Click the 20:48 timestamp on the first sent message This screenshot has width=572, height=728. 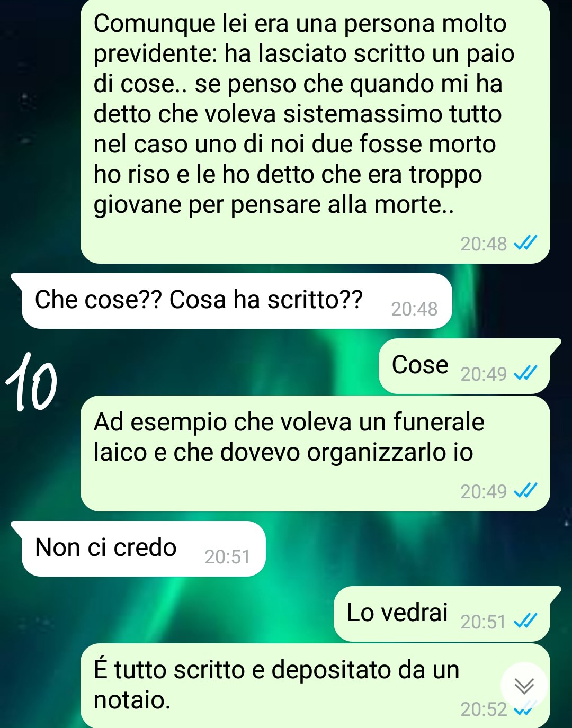click(x=484, y=244)
